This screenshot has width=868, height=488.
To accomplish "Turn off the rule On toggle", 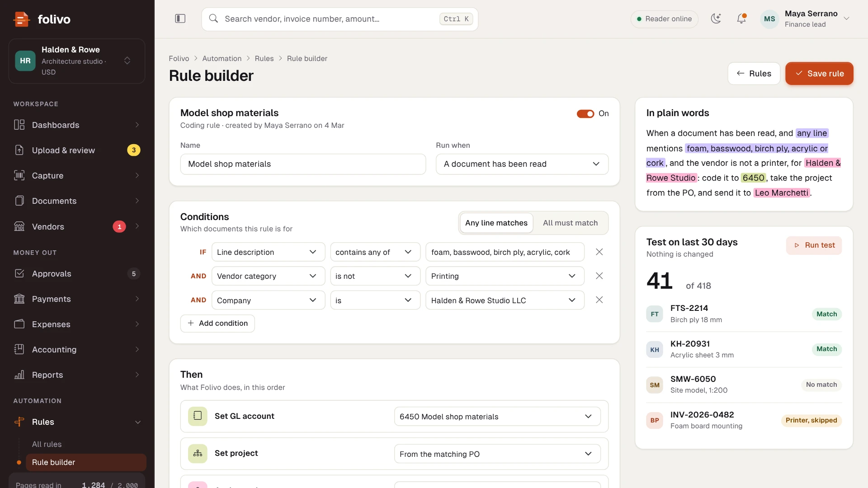I will (x=585, y=113).
